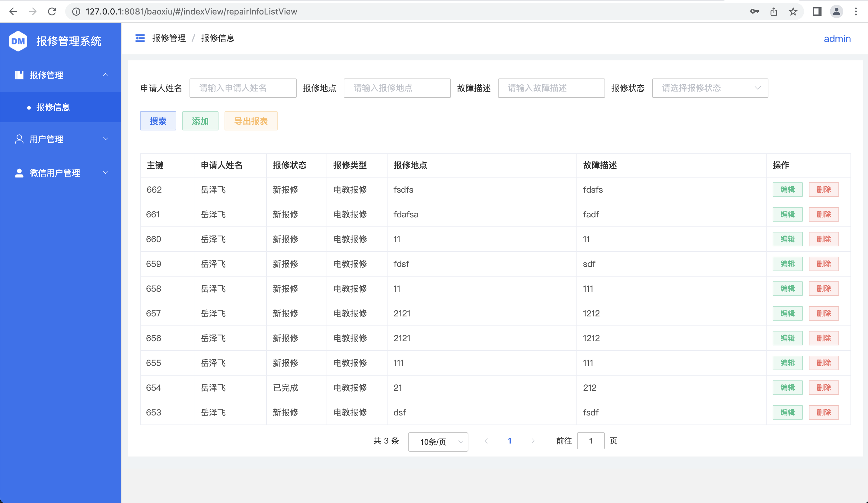Click the browser profile avatar icon
This screenshot has height=503, width=868.
836,11
